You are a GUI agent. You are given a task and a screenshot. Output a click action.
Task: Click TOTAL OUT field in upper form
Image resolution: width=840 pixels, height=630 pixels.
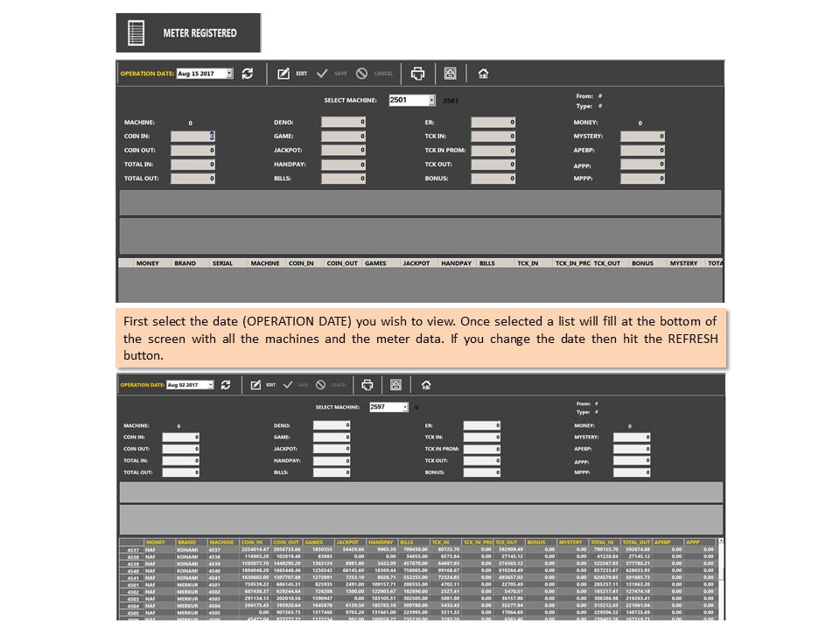click(192, 178)
